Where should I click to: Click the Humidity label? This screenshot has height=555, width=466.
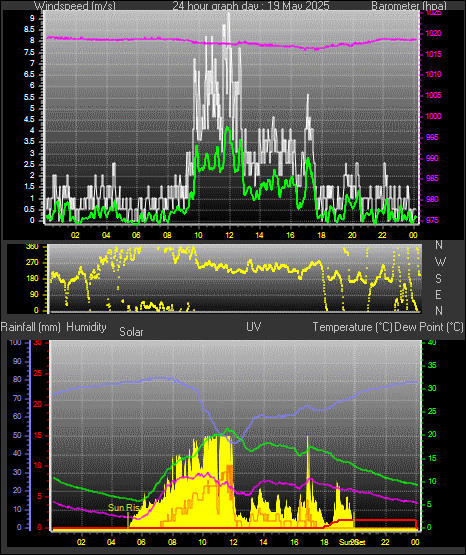pos(86,327)
